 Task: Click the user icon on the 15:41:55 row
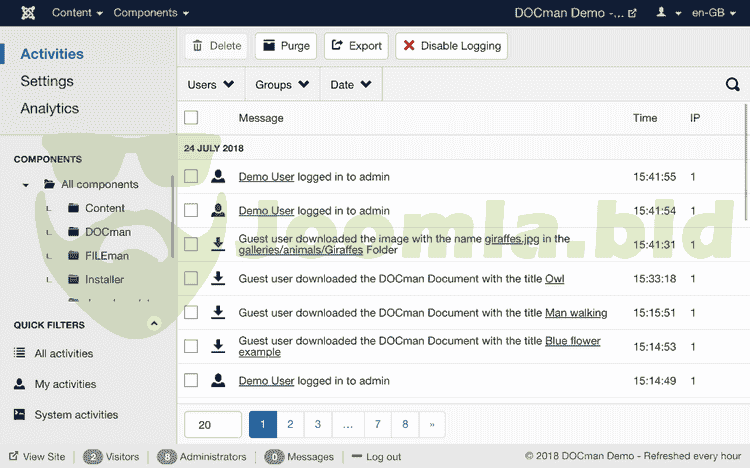click(218, 177)
